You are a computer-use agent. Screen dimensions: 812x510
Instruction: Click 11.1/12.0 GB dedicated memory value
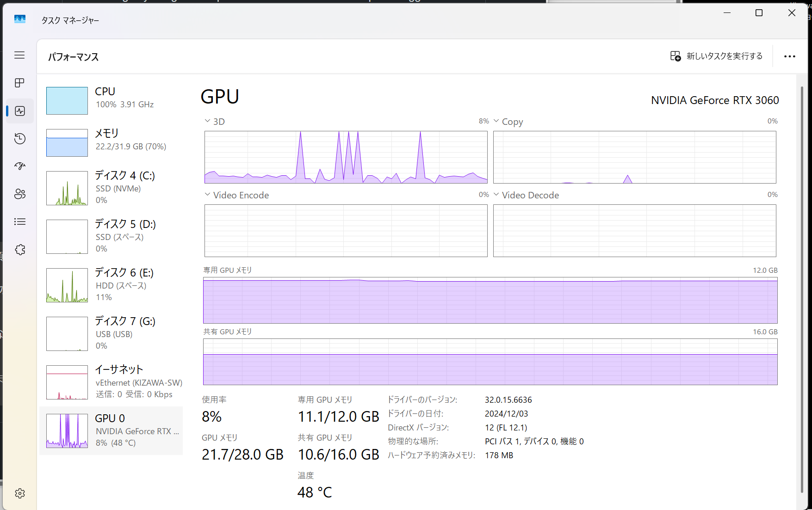pyautogui.click(x=339, y=417)
